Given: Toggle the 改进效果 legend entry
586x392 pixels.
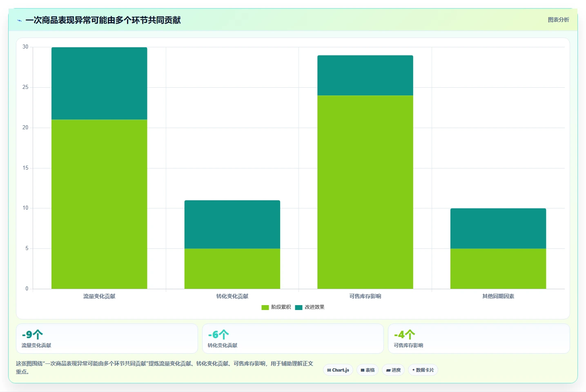Looking at the screenshot, I should pos(310,307).
